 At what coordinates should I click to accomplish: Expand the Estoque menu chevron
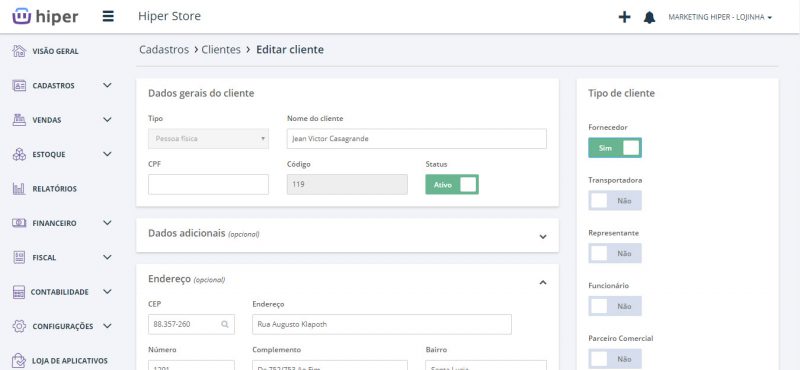[x=107, y=154]
